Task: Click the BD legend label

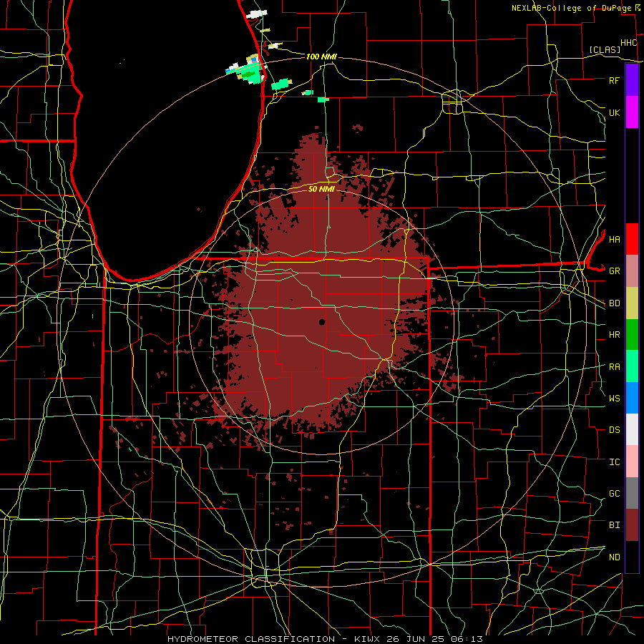Action: pos(614,303)
